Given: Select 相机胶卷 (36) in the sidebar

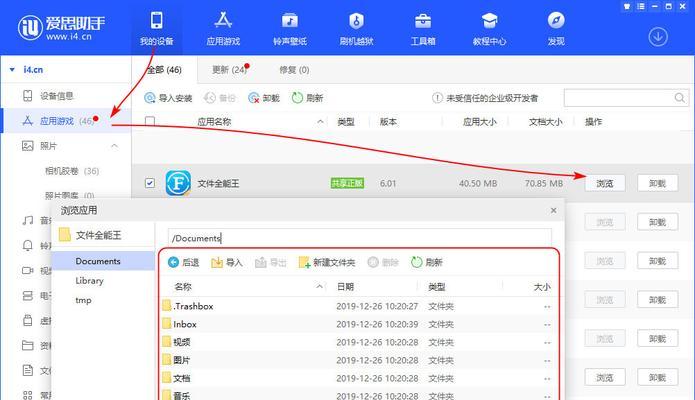Looking at the screenshot, I should click(72, 171).
